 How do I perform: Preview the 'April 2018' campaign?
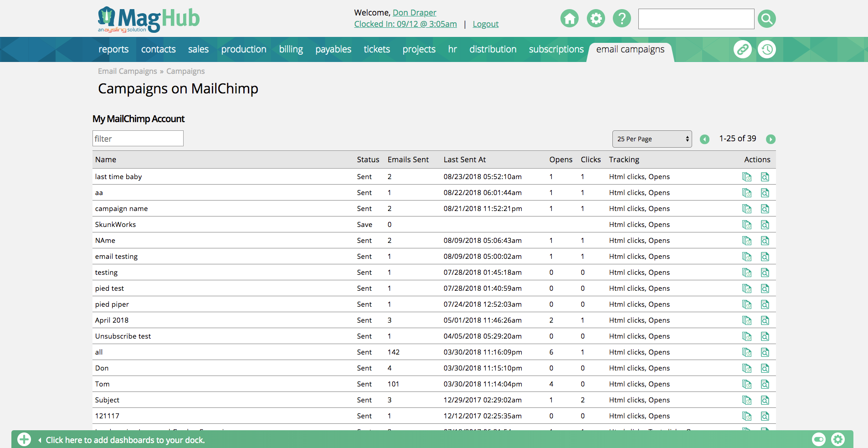(765, 320)
